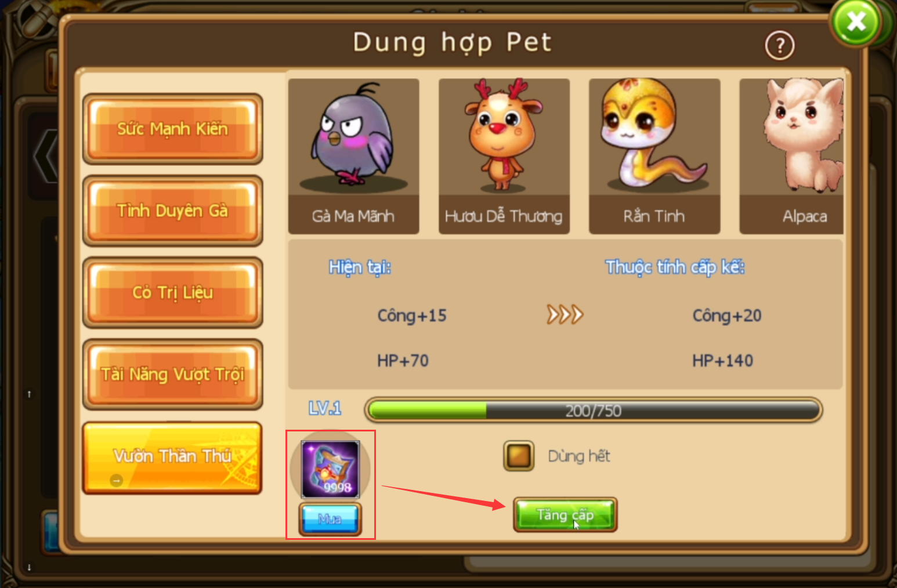The width and height of the screenshot is (897, 588).
Task: Open the help question mark icon
Action: click(779, 45)
